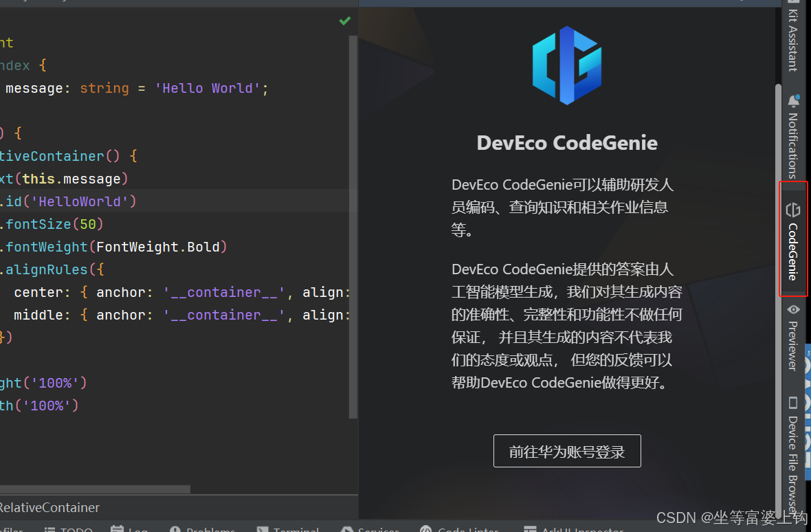Click the 'string' type keyword
The height and width of the screenshot is (532, 811).
[104, 89]
